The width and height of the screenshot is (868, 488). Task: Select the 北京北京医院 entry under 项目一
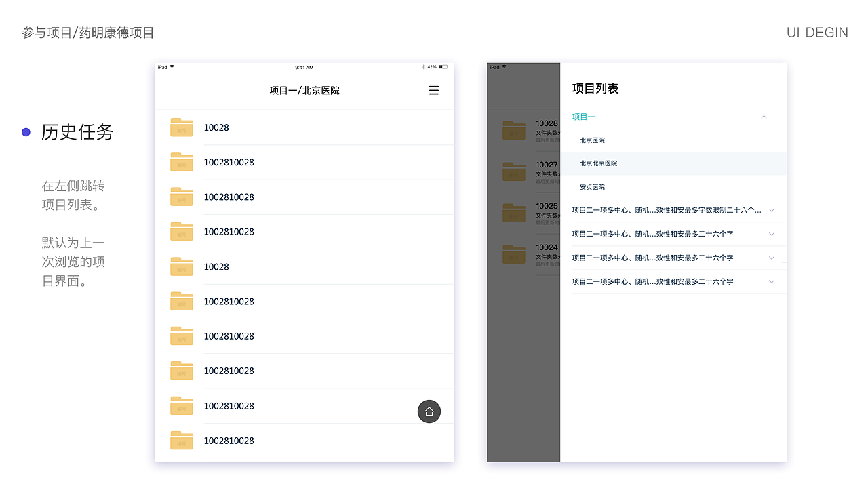click(599, 163)
